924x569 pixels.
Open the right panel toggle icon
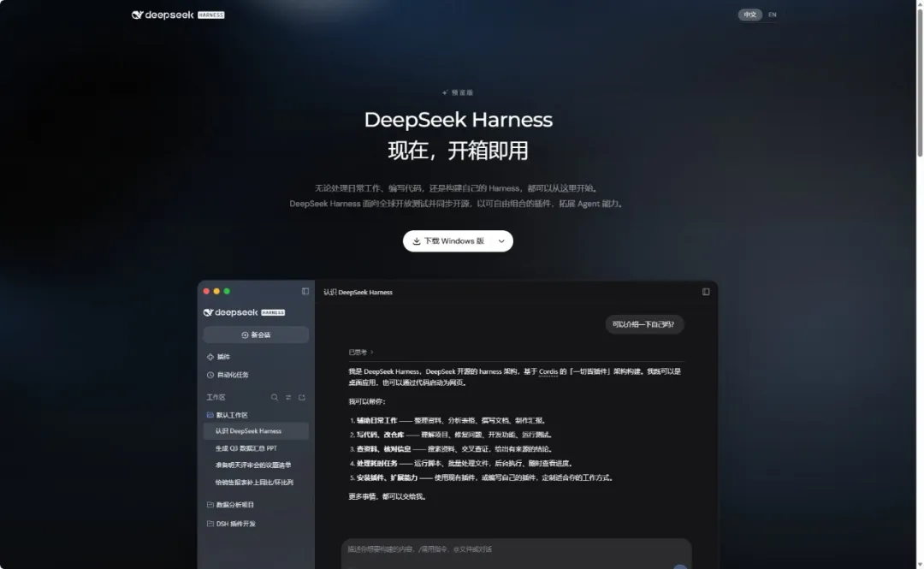(x=705, y=292)
